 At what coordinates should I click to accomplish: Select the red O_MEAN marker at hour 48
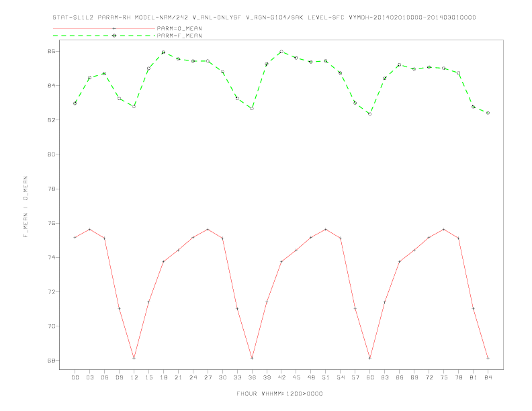point(311,237)
